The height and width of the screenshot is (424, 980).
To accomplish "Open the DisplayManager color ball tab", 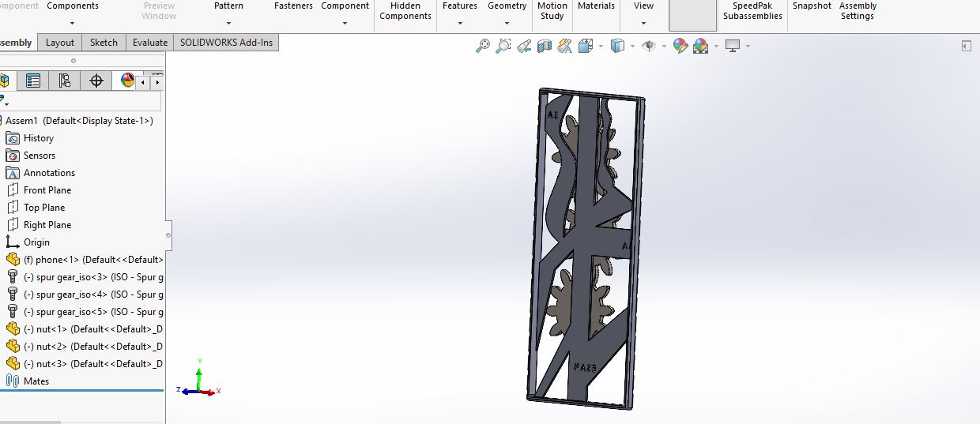I will pyautogui.click(x=126, y=81).
